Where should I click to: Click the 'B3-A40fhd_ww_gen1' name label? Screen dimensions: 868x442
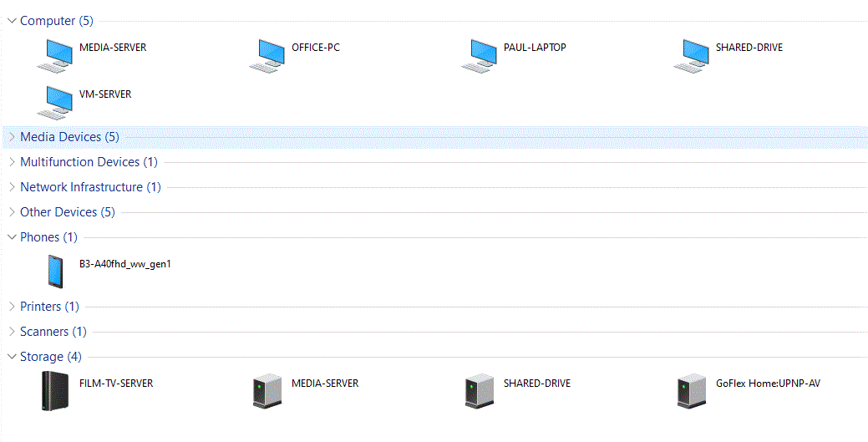(125, 264)
